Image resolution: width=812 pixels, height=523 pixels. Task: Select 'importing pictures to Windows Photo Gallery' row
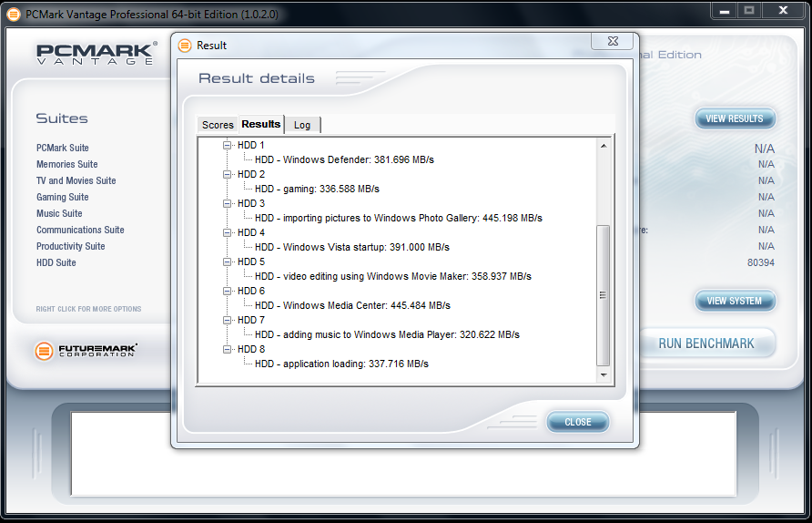(399, 218)
